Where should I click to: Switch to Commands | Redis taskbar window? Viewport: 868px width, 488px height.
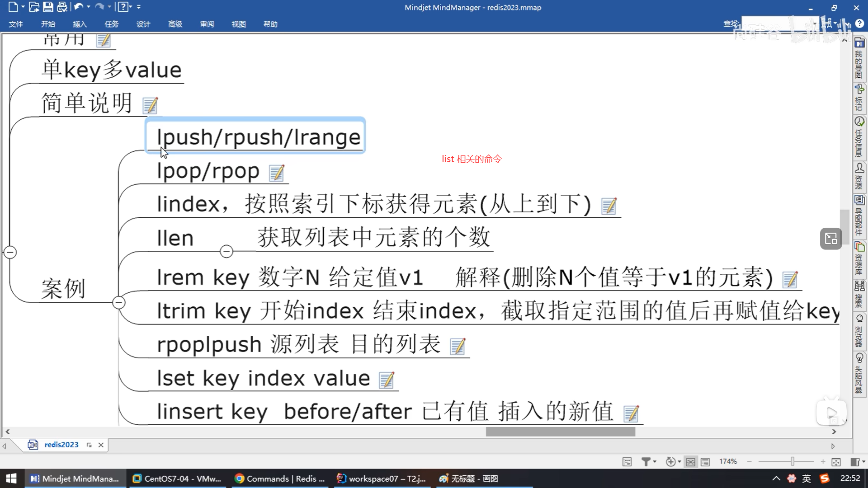[x=280, y=479]
